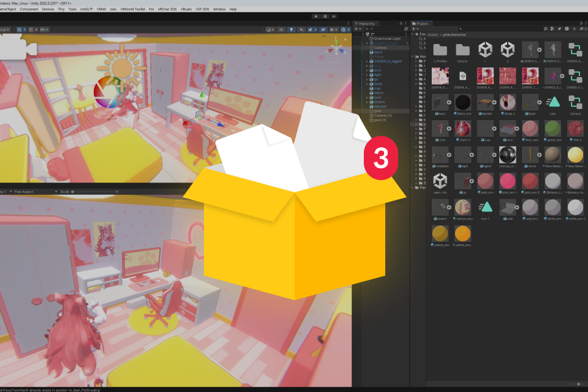
Task: Toggle 2D scene view mode
Action: [281, 29]
